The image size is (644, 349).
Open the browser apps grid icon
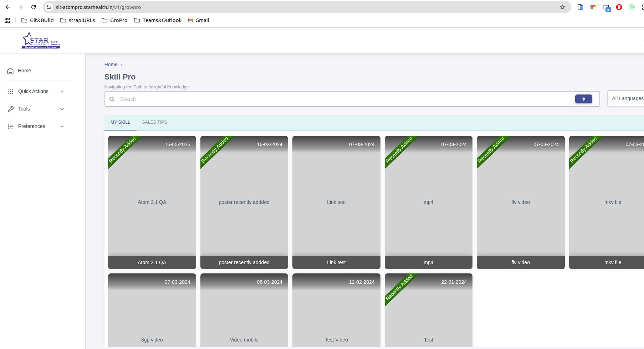(7, 20)
